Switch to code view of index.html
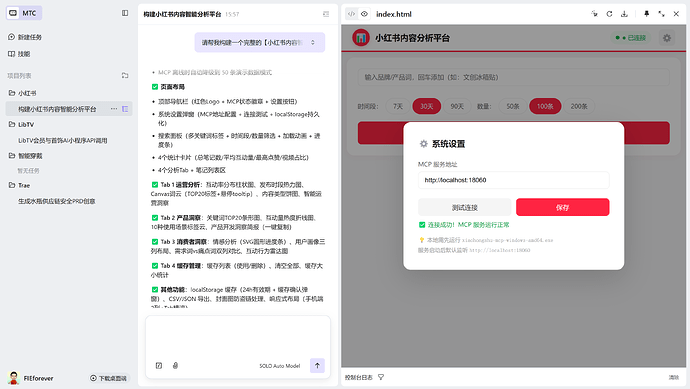 click(351, 14)
